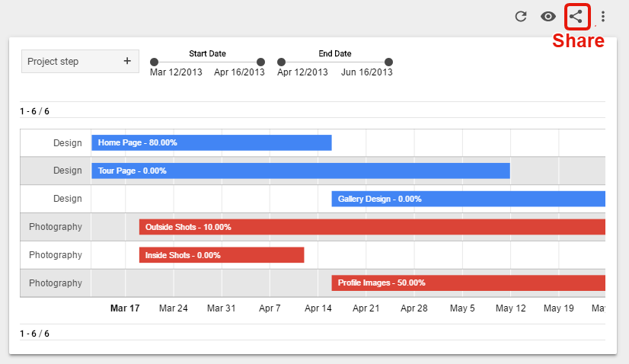
Task: Click Start Date left slider handle
Action: pyautogui.click(x=154, y=62)
